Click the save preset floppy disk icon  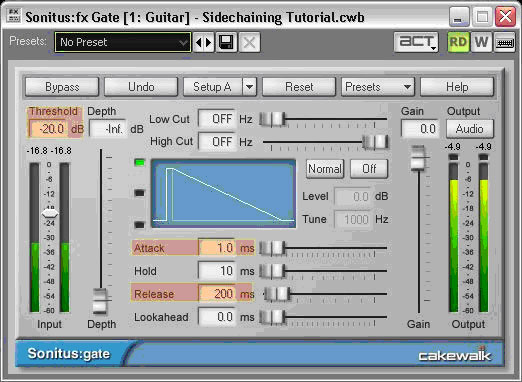tap(226, 42)
